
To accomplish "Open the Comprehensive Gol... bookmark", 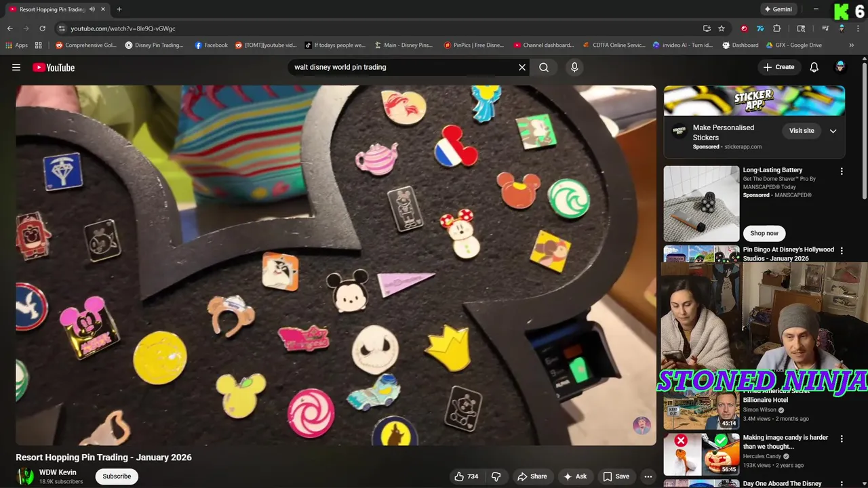I will click(x=86, y=45).
